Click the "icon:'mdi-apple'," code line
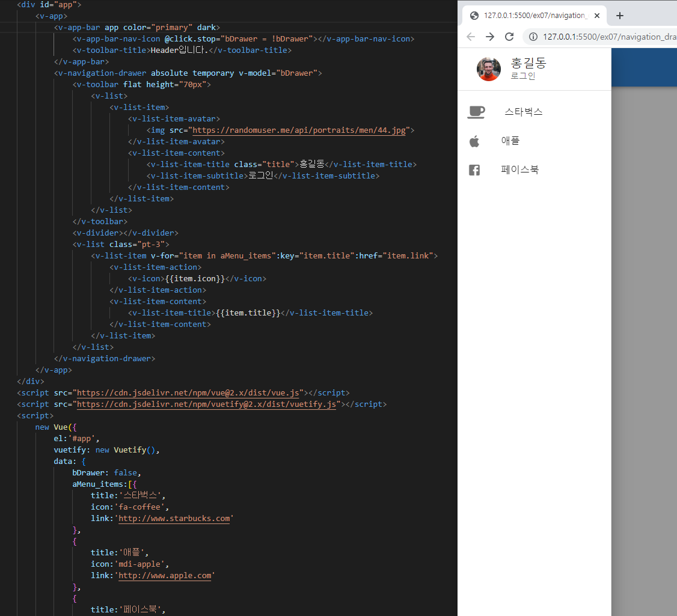The width and height of the screenshot is (677, 616). tap(130, 564)
